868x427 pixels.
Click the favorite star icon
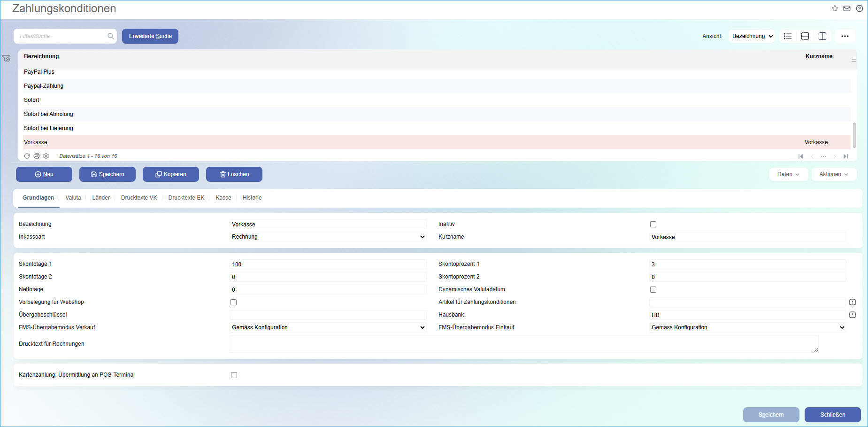(x=835, y=8)
